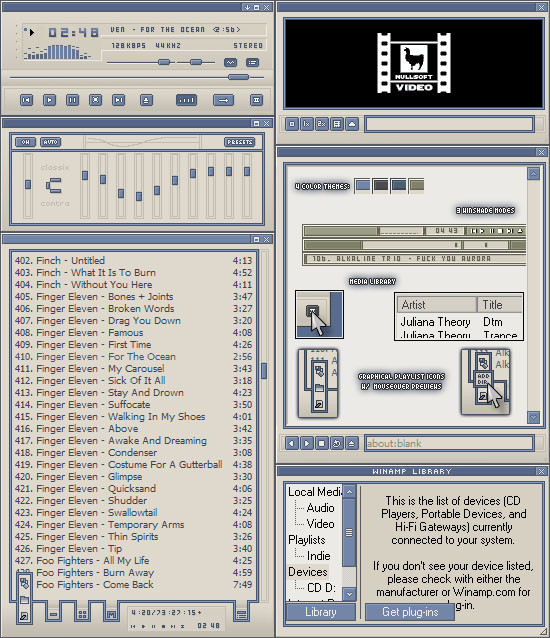Toggle equalizer window with wave icon button

point(231,63)
